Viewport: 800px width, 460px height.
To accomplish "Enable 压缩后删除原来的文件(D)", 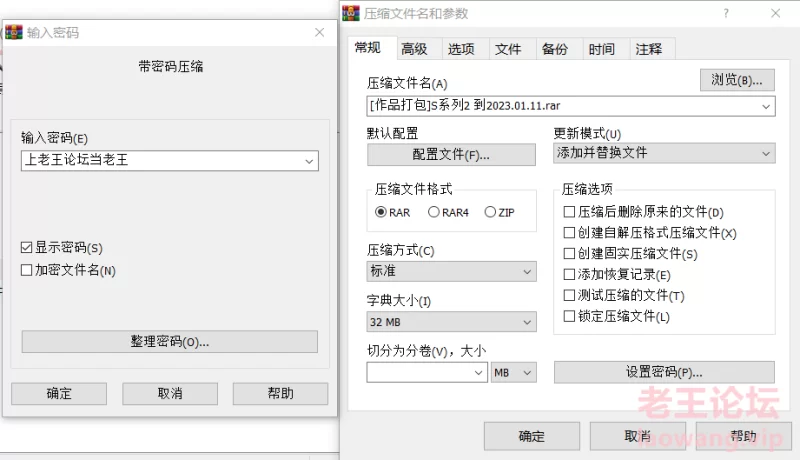I will coord(569,212).
